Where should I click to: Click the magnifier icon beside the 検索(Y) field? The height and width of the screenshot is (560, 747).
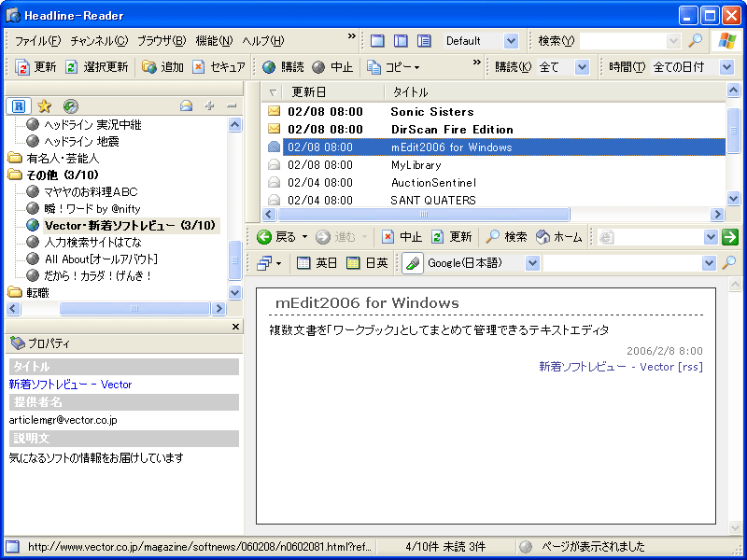696,41
